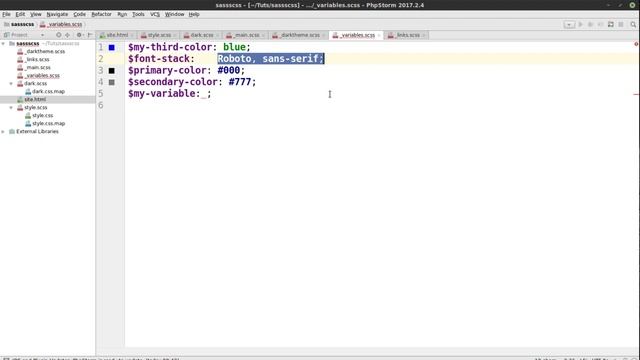Click gray color swatch on line 4
640x360 pixels.
[x=111, y=82]
